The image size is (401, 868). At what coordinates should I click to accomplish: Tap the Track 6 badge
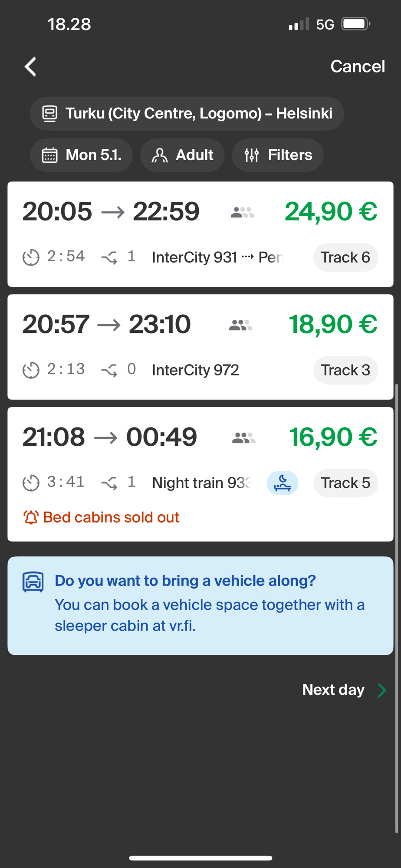[345, 257]
